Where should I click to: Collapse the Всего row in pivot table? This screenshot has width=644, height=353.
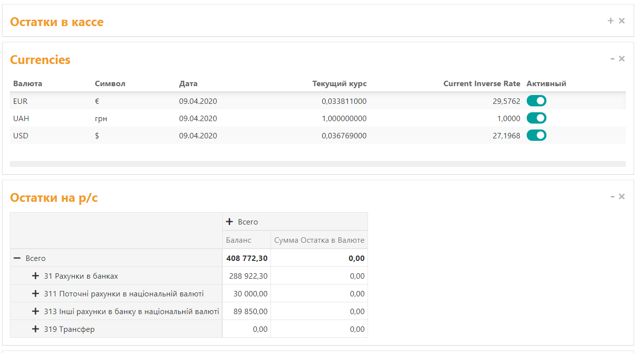17,258
